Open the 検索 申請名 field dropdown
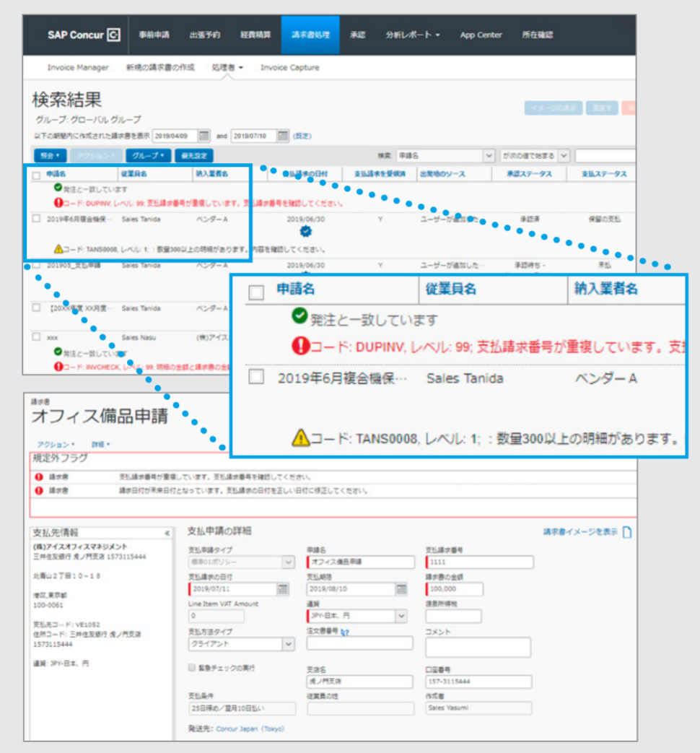 (x=489, y=156)
